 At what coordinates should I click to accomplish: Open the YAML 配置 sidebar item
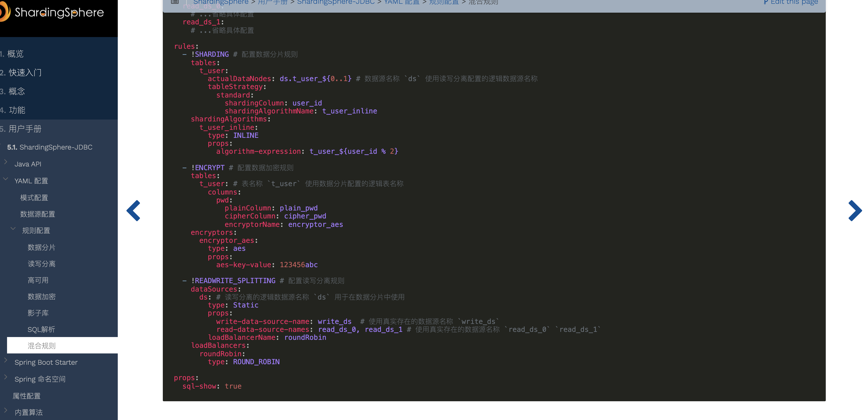[31, 181]
